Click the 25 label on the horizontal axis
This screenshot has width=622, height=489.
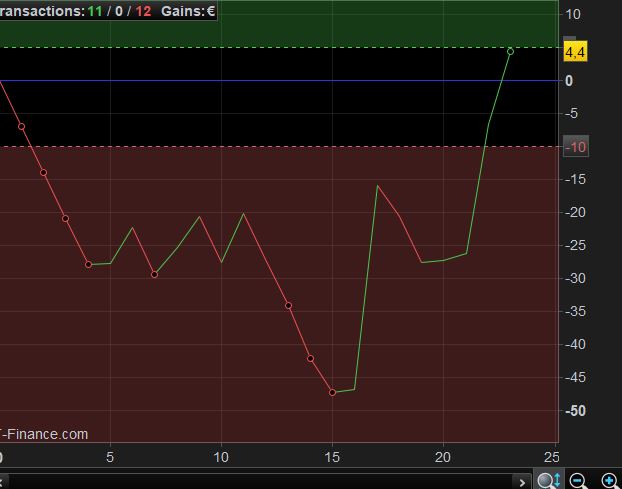click(x=552, y=457)
